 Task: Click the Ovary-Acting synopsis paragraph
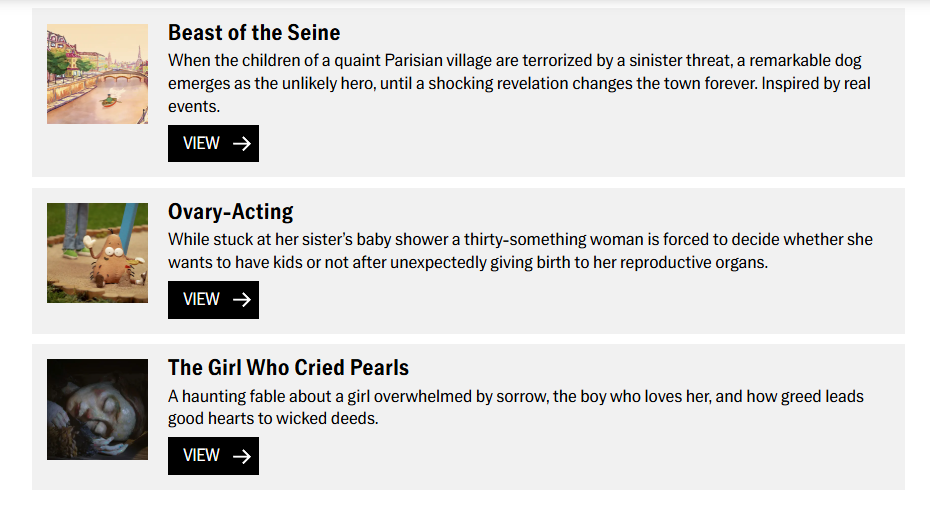click(x=520, y=251)
